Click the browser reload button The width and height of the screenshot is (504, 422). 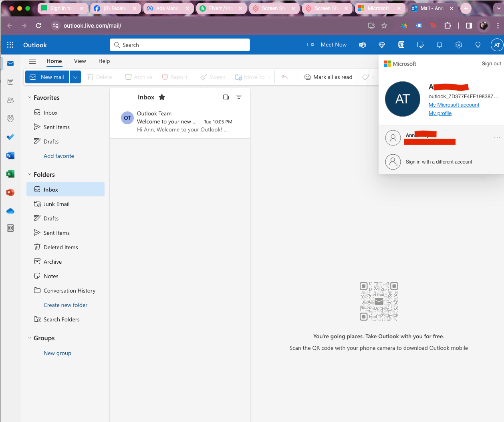[38, 26]
